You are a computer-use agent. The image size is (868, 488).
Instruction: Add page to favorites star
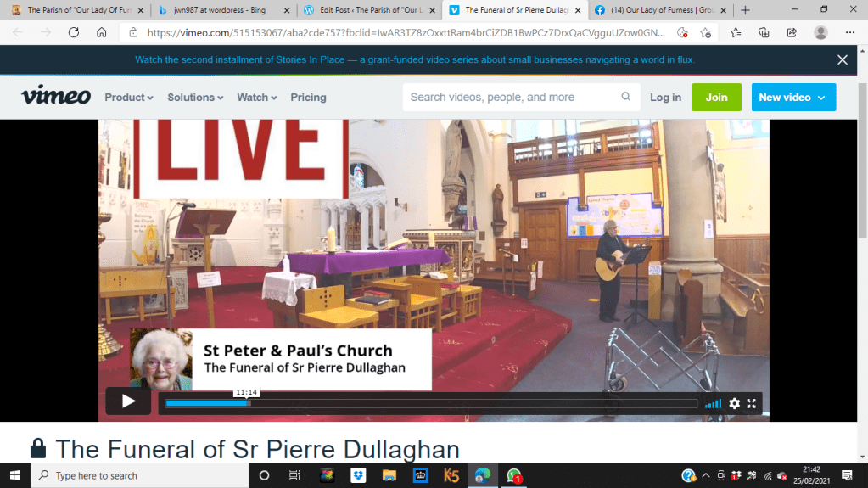pos(705,32)
